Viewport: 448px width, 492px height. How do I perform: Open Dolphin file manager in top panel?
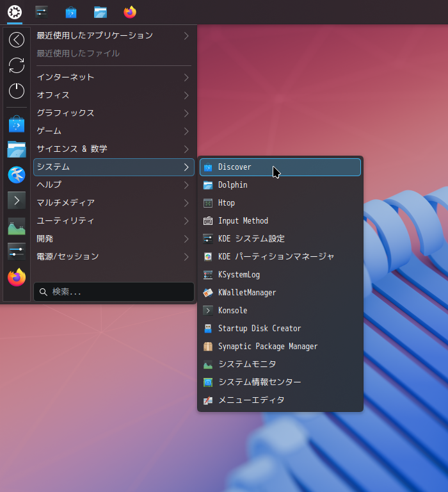tap(100, 13)
